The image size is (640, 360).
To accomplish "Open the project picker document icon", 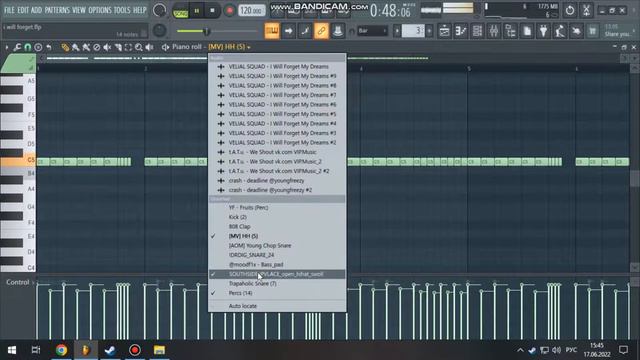I will pos(527,31).
